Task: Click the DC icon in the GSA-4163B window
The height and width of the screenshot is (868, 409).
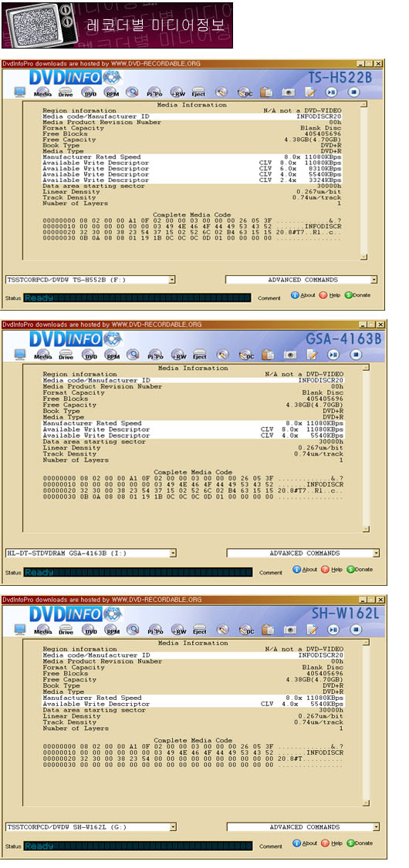Action: pos(245,354)
